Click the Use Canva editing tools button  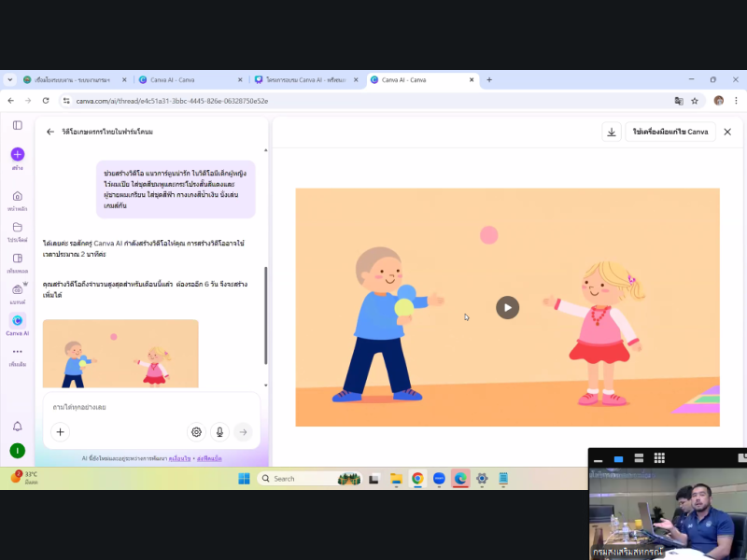tap(669, 132)
